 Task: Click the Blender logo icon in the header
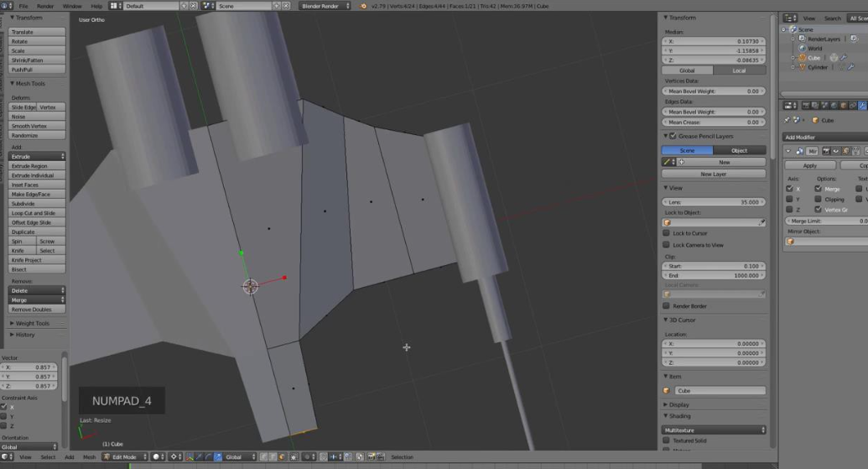362,6
